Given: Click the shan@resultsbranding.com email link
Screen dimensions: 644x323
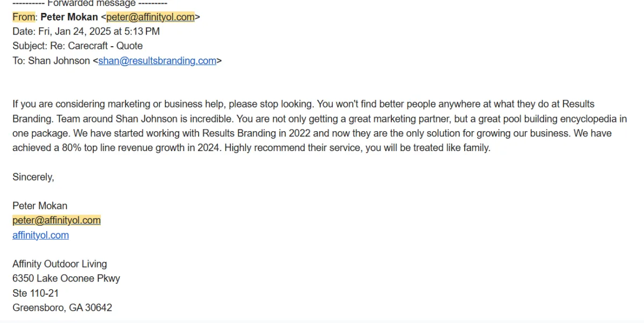Looking at the screenshot, I should [157, 61].
